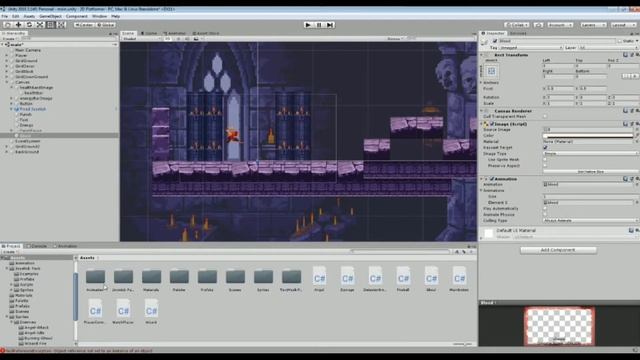Toggle the Raycast Target checkbox
Image resolution: width=640 pixels, height=360 pixels.
[x=545, y=147]
